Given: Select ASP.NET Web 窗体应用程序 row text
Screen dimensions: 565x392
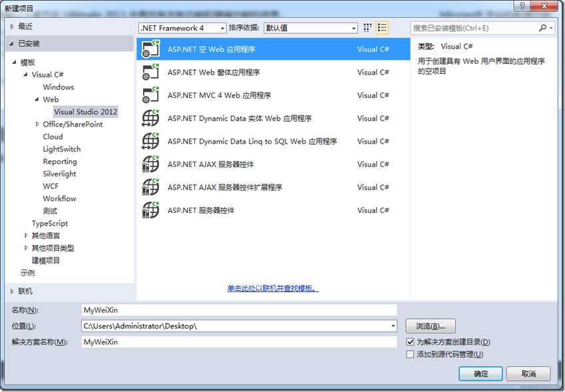Looking at the screenshot, I should (214, 73).
